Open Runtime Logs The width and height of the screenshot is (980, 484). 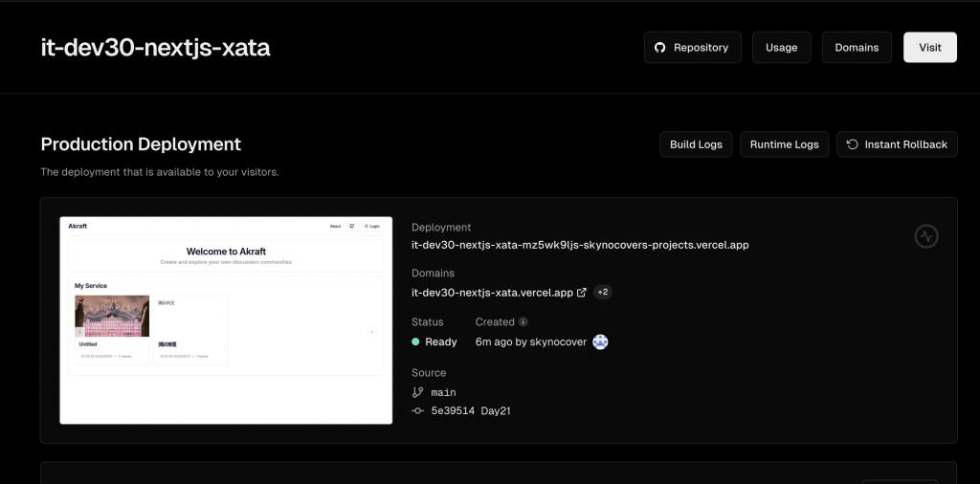[x=784, y=144]
